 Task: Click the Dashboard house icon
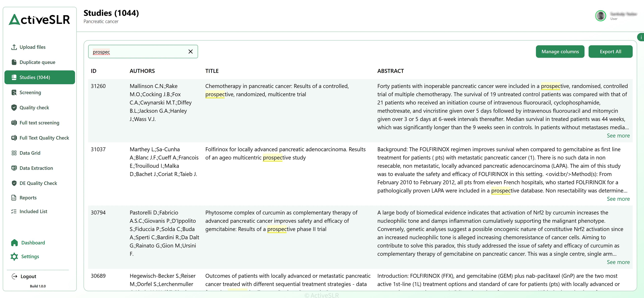(x=14, y=243)
